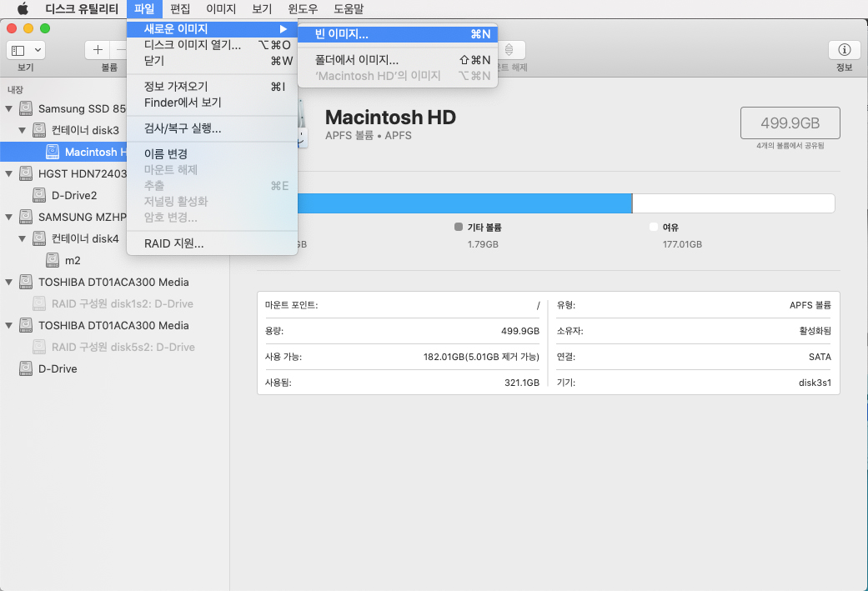Select the D-Drive2 sidebar row
This screenshot has width=868, height=591.
(114, 195)
